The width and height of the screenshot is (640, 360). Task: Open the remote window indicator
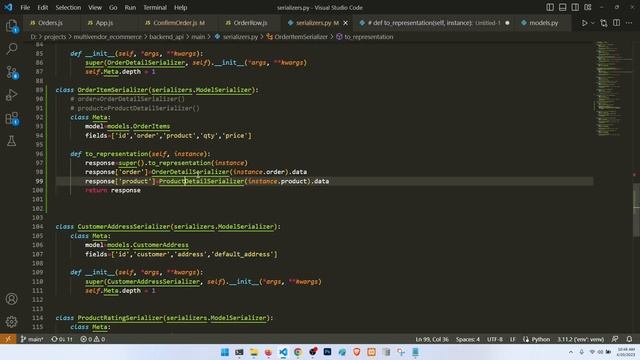8,339
